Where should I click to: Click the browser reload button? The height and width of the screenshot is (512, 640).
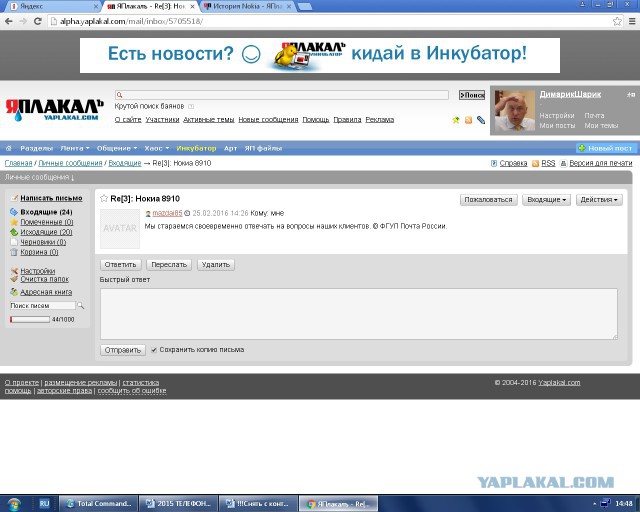click(x=36, y=20)
